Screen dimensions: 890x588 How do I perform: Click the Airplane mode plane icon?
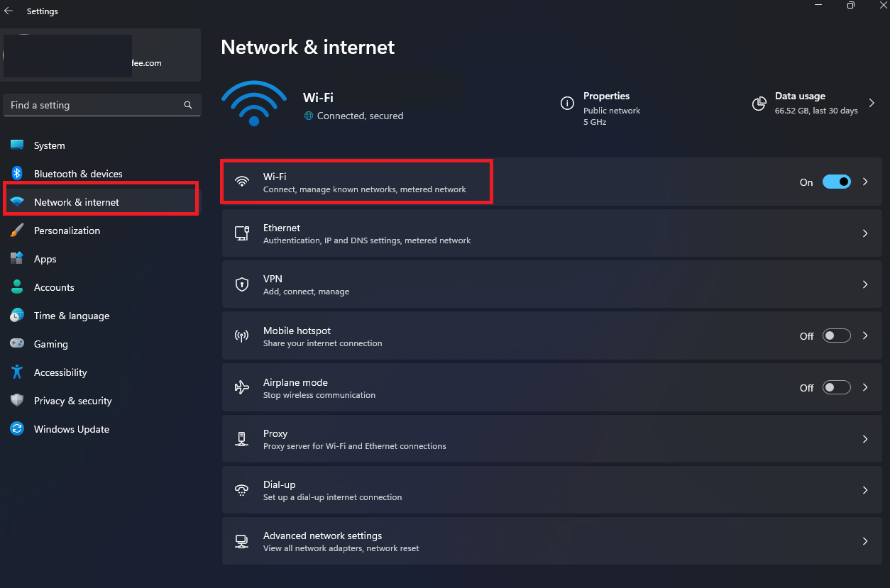pyautogui.click(x=242, y=387)
